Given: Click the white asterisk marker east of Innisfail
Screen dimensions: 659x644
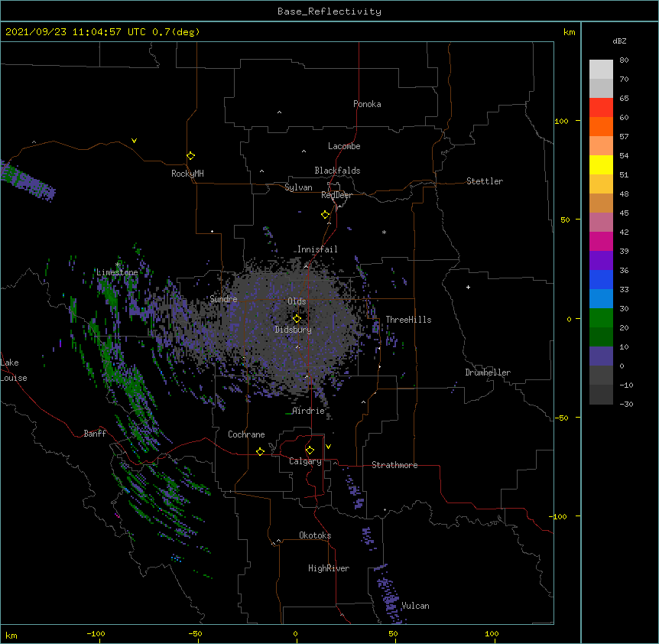Looking at the screenshot, I should 384,232.
